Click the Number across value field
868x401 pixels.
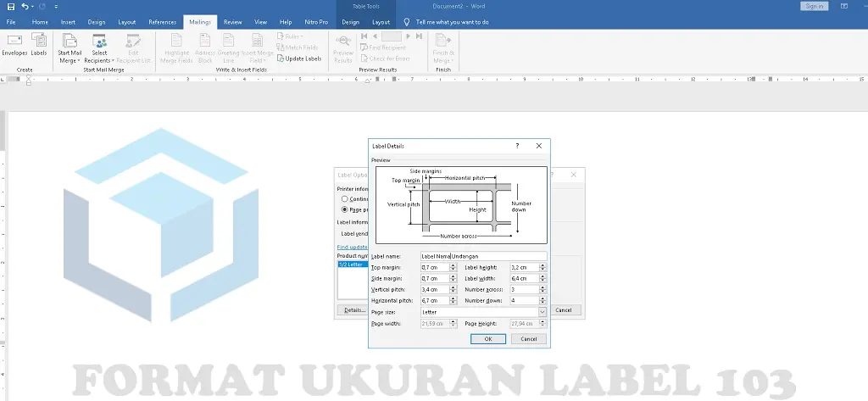(x=525, y=290)
